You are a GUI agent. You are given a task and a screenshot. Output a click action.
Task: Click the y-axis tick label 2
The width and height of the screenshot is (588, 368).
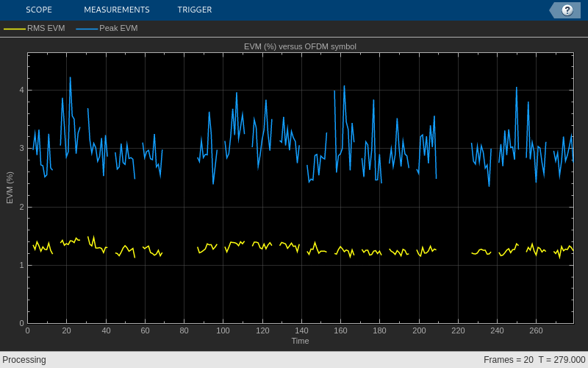click(22, 207)
